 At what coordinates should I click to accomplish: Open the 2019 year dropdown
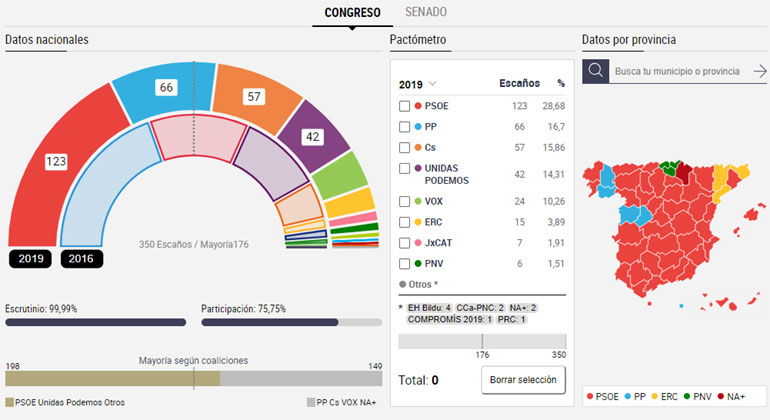tap(418, 84)
